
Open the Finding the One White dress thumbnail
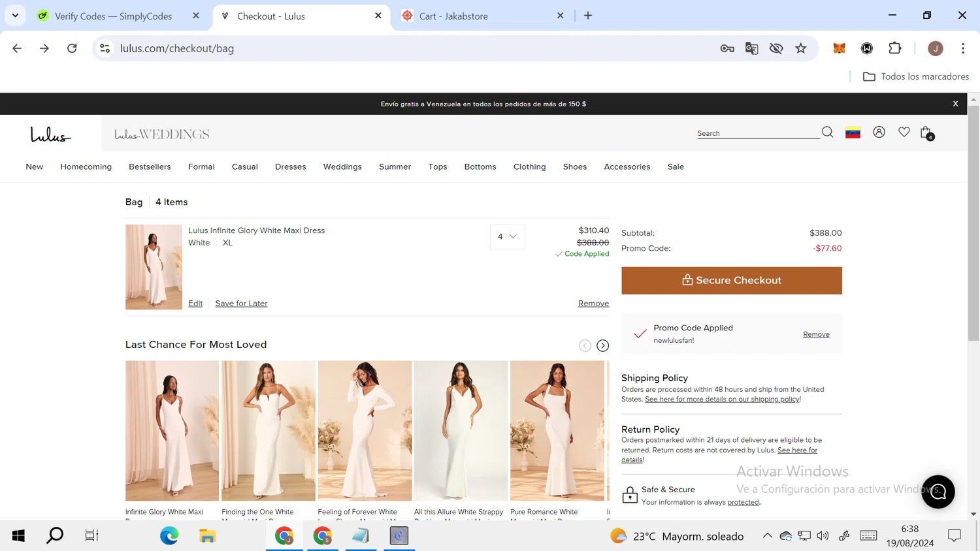(x=268, y=431)
